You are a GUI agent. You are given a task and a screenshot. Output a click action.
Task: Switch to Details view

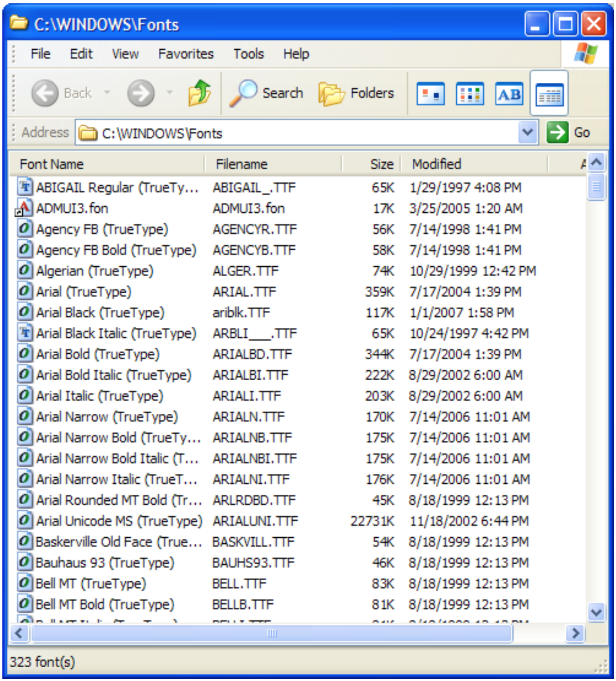tap(549, 94)
